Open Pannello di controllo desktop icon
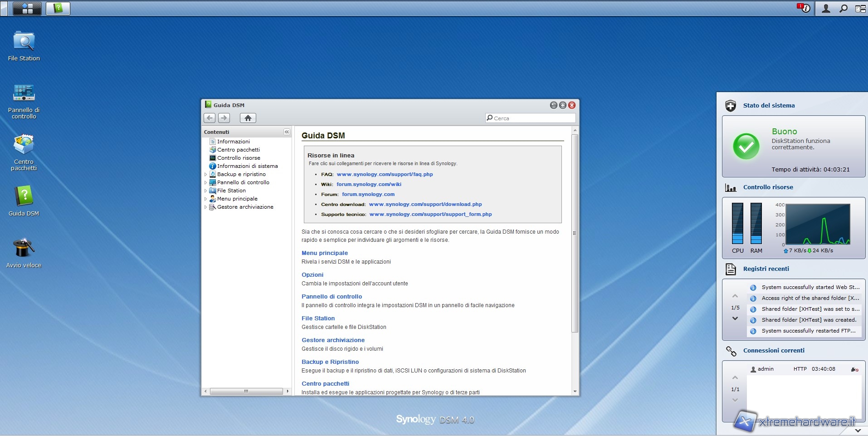Screen dimensions: 868x436 (24, 93)
